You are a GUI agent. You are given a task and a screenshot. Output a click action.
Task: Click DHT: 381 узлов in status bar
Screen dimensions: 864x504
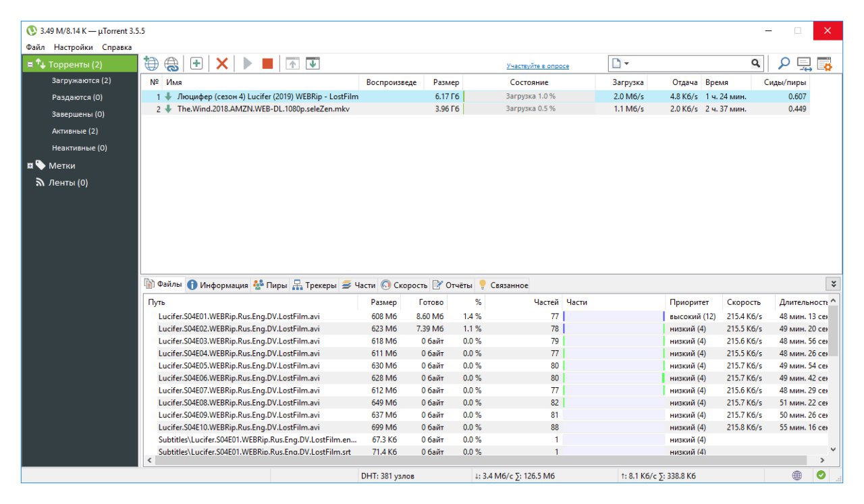388,476
